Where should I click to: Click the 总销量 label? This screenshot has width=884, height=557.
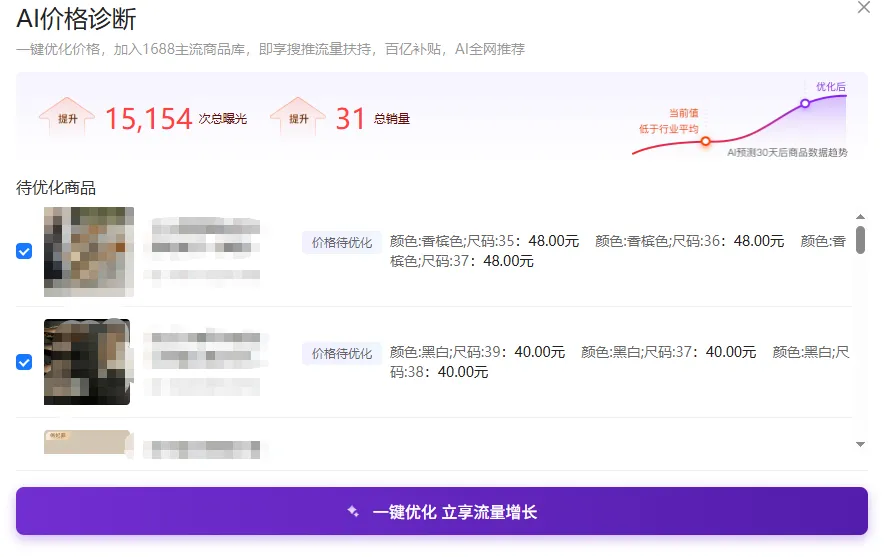coord(392,119)
